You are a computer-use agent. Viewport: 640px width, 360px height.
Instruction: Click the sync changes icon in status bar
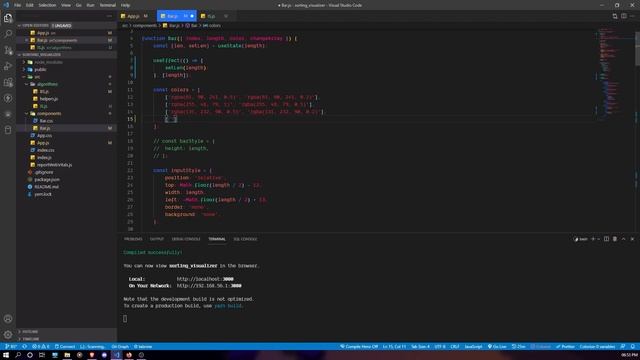point(24,347)
